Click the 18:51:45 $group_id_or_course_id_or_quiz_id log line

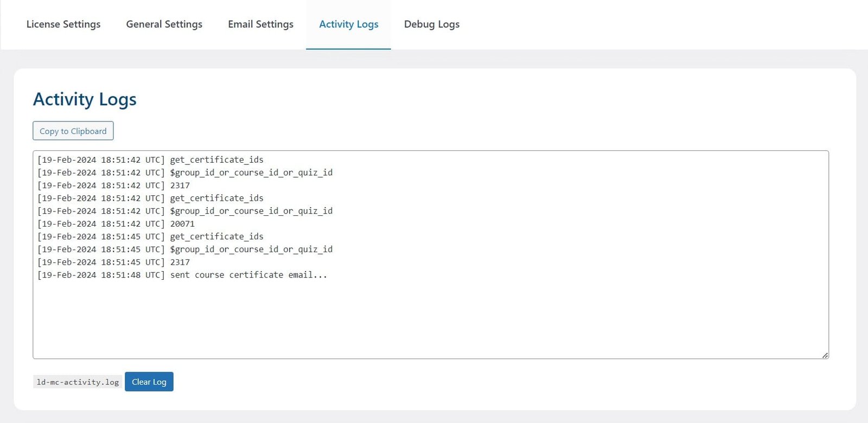point(185,249)
